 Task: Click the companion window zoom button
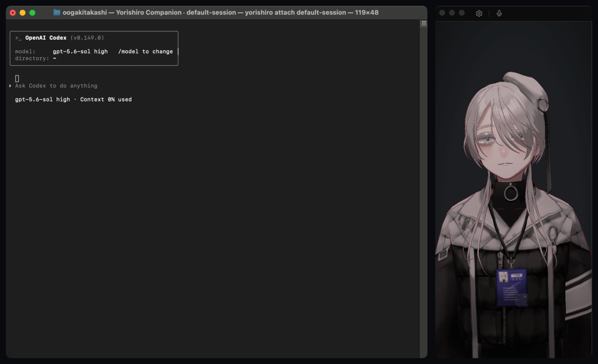pos(462,13)
